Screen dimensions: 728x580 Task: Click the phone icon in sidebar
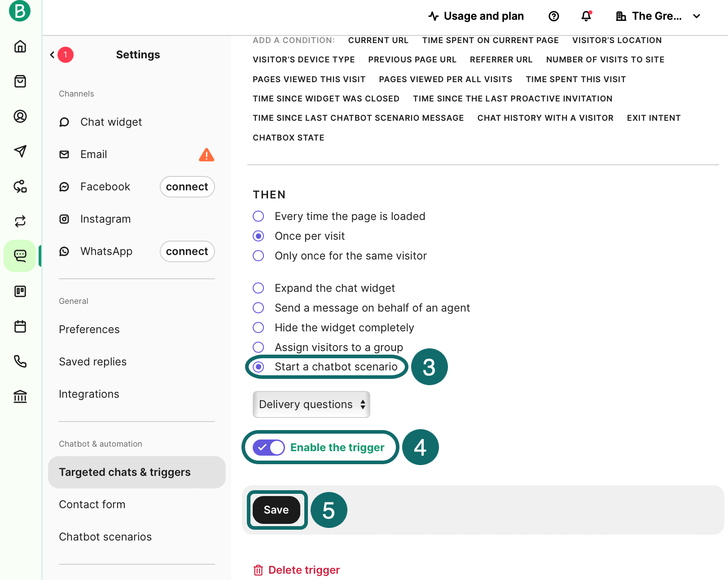[x=20, y=361]
